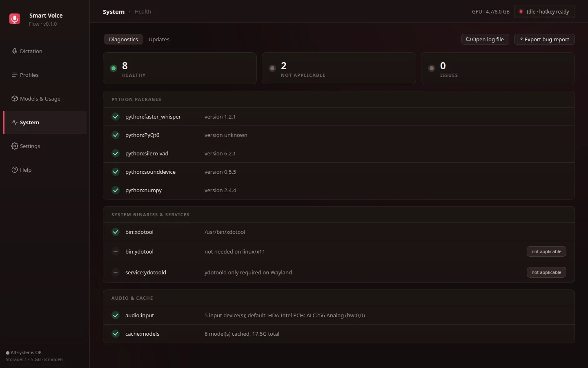Click the Storage: 17.5 GB footer text
Image resolution: width=588 pixels, height=368 pixels.
35,359
